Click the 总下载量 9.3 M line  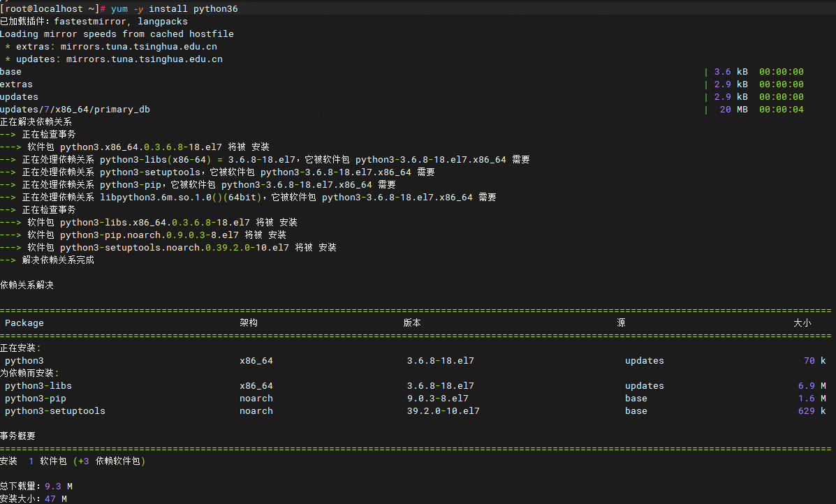[x=36, y=487]
